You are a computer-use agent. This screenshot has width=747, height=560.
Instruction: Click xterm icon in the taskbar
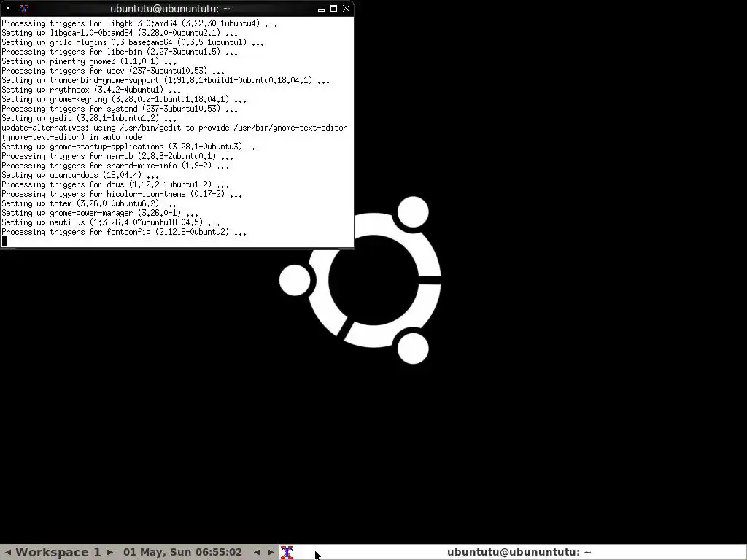[x=287, y=553]
